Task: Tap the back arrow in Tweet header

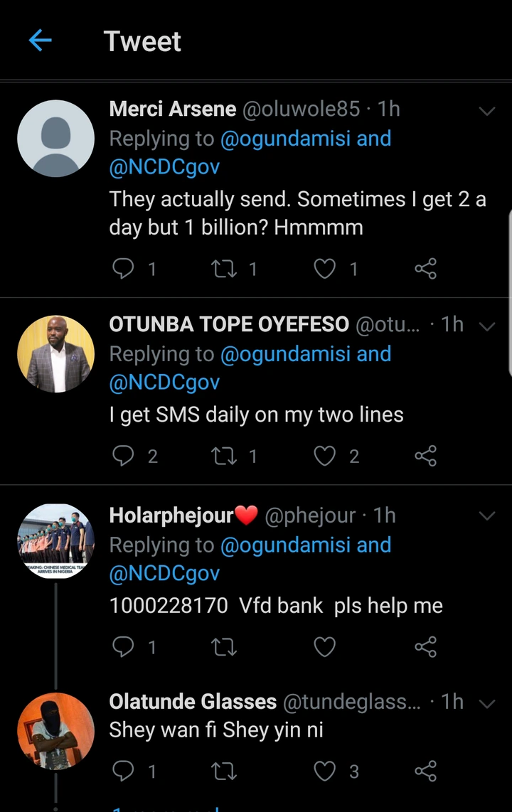Action: point(41,41)
